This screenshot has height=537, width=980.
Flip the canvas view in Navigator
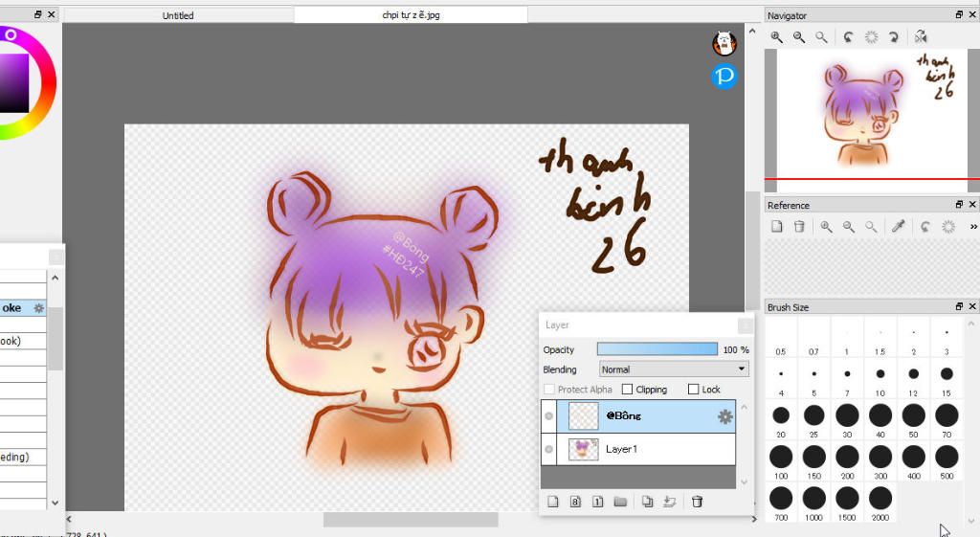921,37
